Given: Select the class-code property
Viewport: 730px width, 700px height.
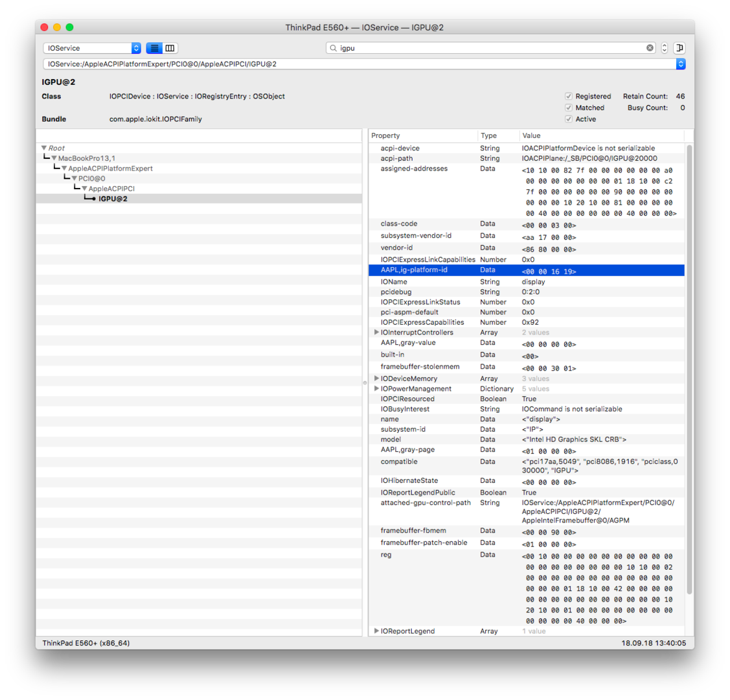Looking at the screenshot, I should click(x=526, y=224).
